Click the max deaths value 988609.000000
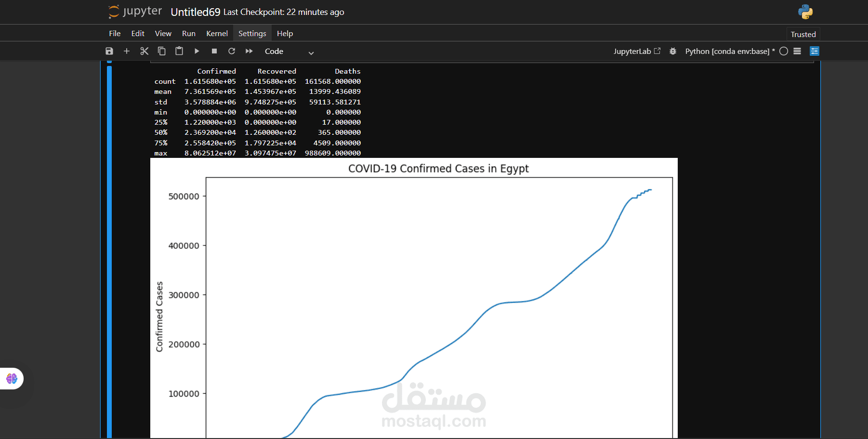Image resolution: width=868 pixels, height=439 pixels. pos(333,153)
